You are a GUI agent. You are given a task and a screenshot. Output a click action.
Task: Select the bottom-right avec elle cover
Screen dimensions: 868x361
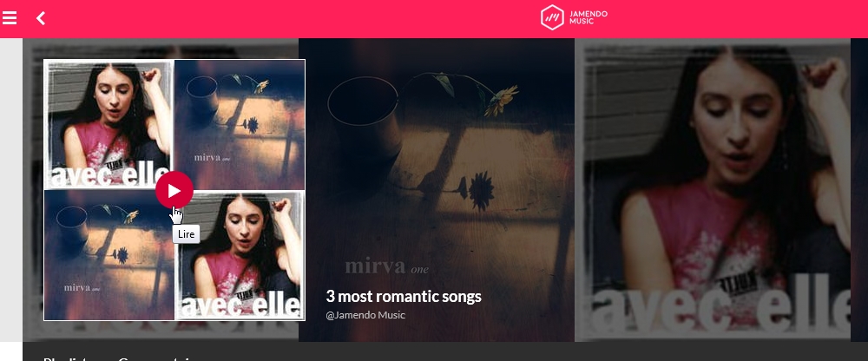click(x=240, y=255)
